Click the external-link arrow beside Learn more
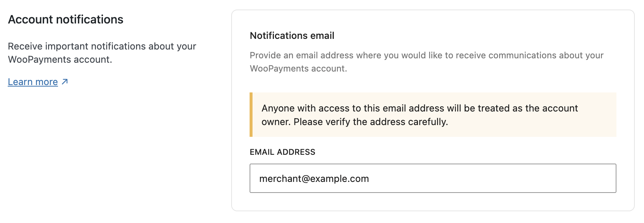The height and width of the screenshot is (223, 644). point(65,82)
